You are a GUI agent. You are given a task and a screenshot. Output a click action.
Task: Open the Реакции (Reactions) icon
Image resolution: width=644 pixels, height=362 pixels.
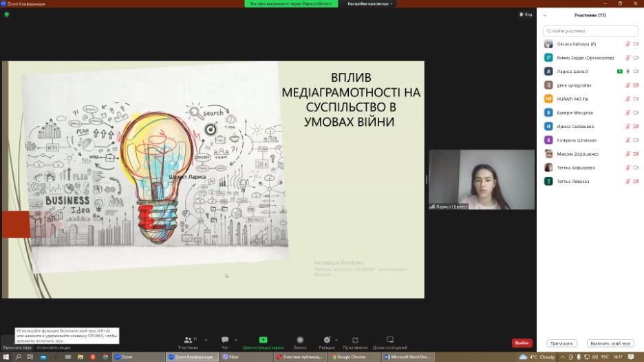[327, 340]
